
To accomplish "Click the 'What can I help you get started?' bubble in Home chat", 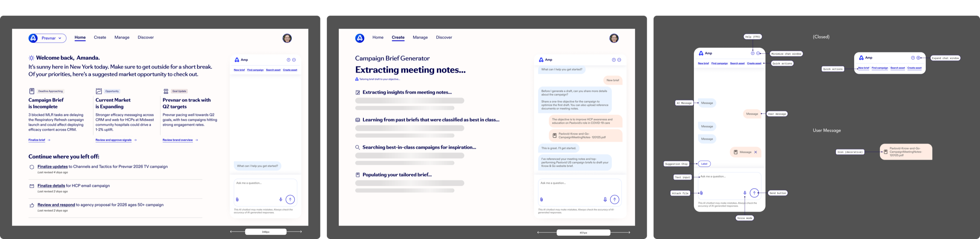I will click(257, 166).
